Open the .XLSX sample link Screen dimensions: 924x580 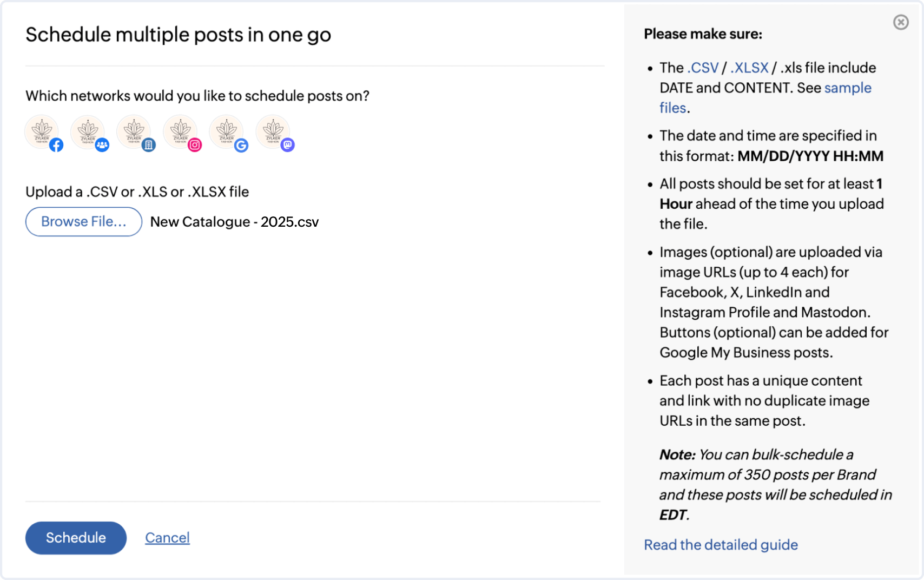point(749,68)
